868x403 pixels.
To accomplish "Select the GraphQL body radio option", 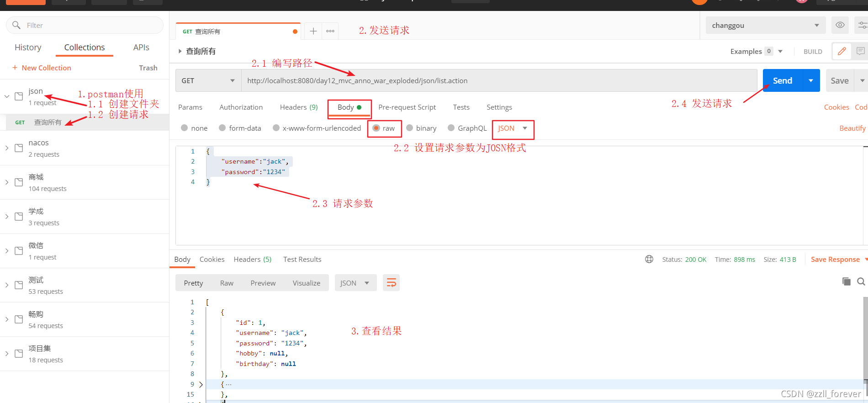I will (451, 128).
